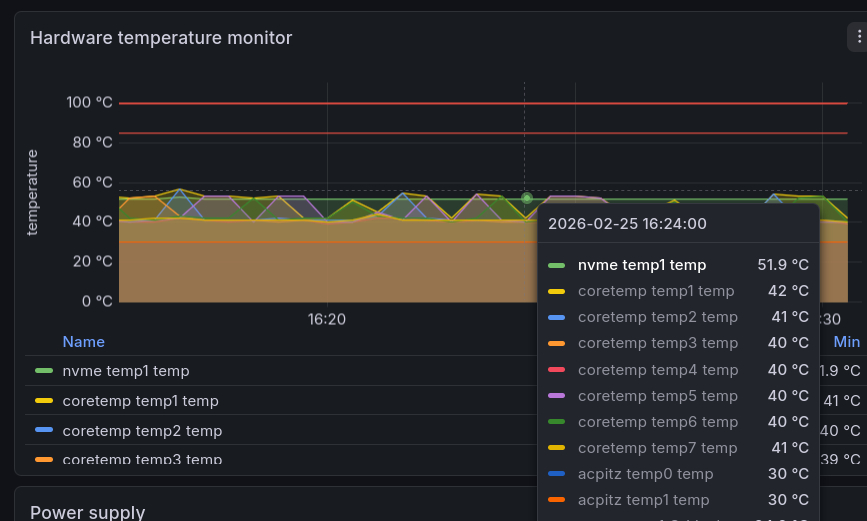
Task: Open the Power supply panel title
Action: click(87, 512)
